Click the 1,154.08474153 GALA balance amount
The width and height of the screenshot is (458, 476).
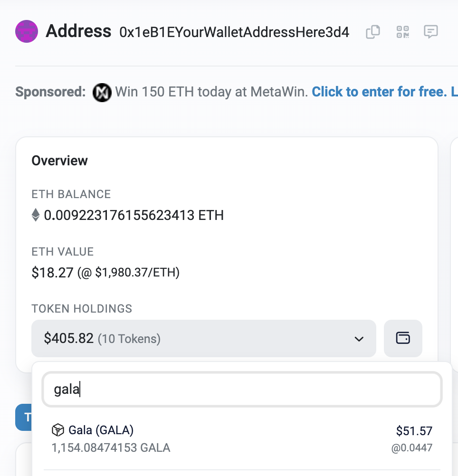click(111, 448)
